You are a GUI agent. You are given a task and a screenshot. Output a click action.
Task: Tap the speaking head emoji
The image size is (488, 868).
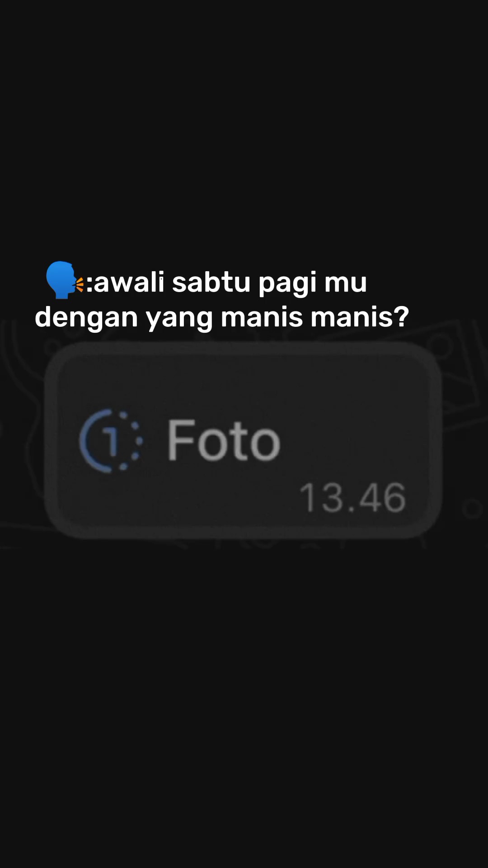coord(64,280)
